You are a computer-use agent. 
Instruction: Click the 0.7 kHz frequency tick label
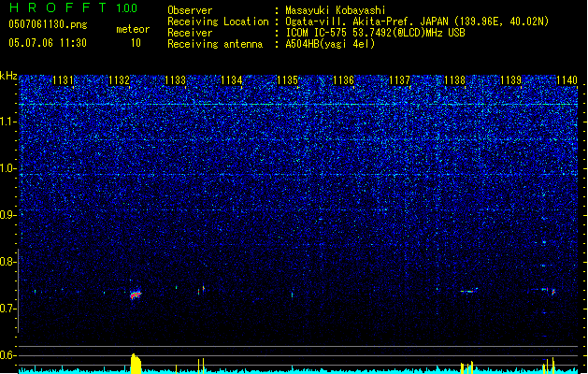[x=8, y=309]
